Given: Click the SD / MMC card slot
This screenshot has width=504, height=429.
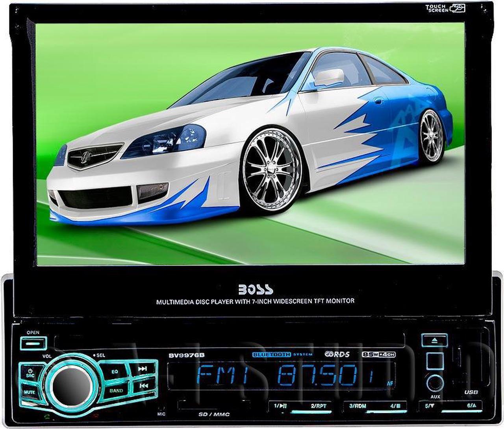Looking at the screenshot, I should point(214,405).
